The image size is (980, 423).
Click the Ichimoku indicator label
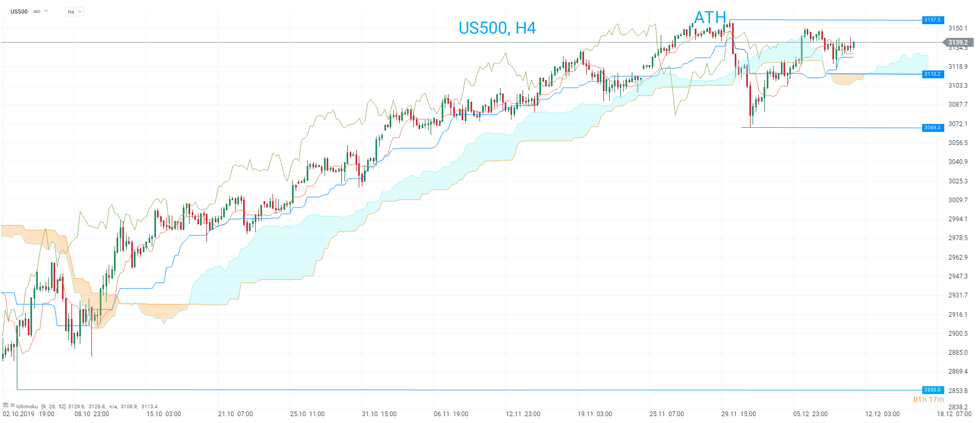[27, 406]
